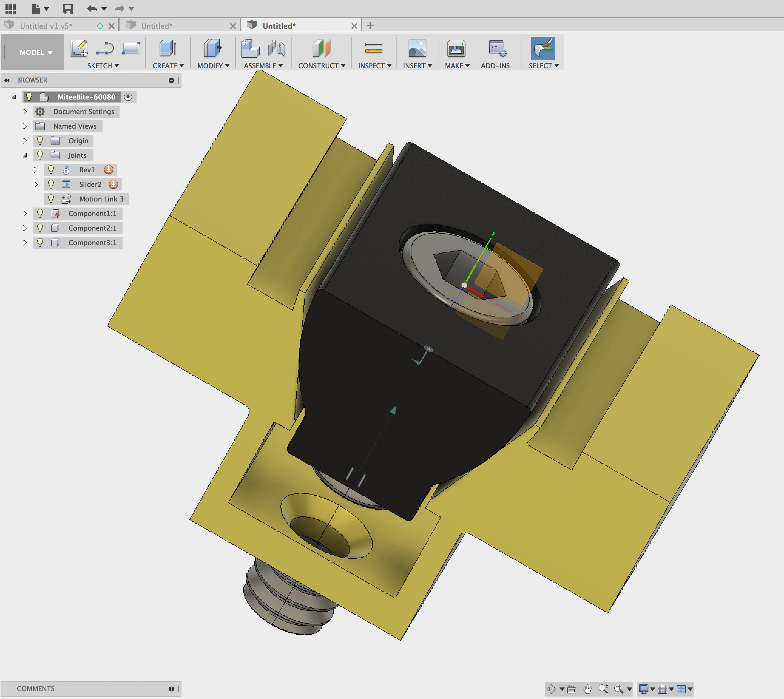
Task: Click the Undo arrow button
Action: pyautogui.click(x=92, y=8)
